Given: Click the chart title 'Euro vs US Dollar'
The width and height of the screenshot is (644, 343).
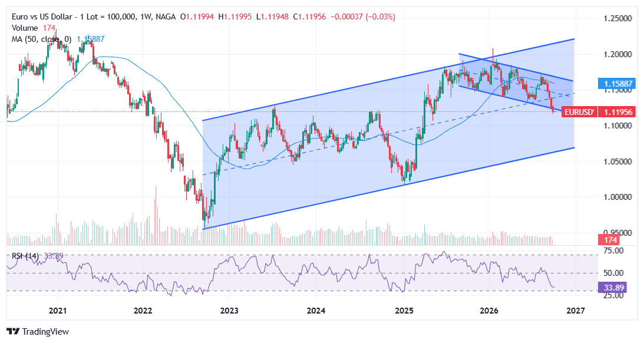Looking at the screenshot, I should (41, 17).
